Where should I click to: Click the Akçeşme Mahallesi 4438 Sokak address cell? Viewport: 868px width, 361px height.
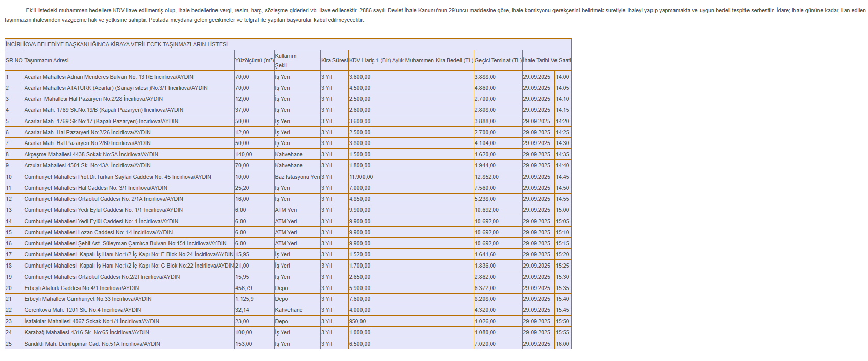pyautogui.click(x=91, y=154)
